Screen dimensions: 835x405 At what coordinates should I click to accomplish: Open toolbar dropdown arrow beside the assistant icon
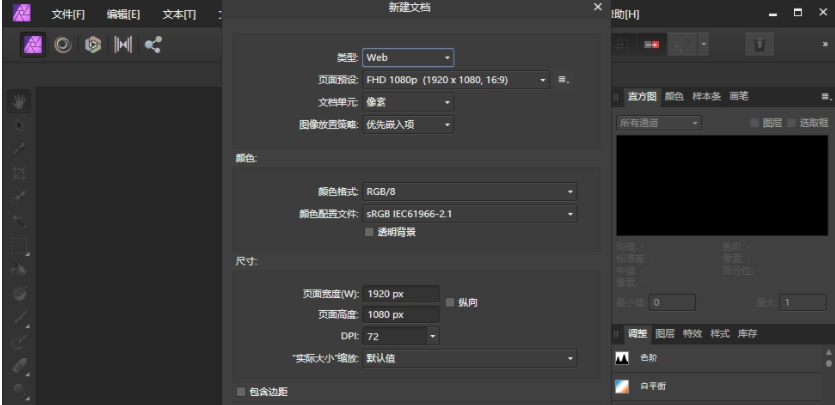pos(703,45)
